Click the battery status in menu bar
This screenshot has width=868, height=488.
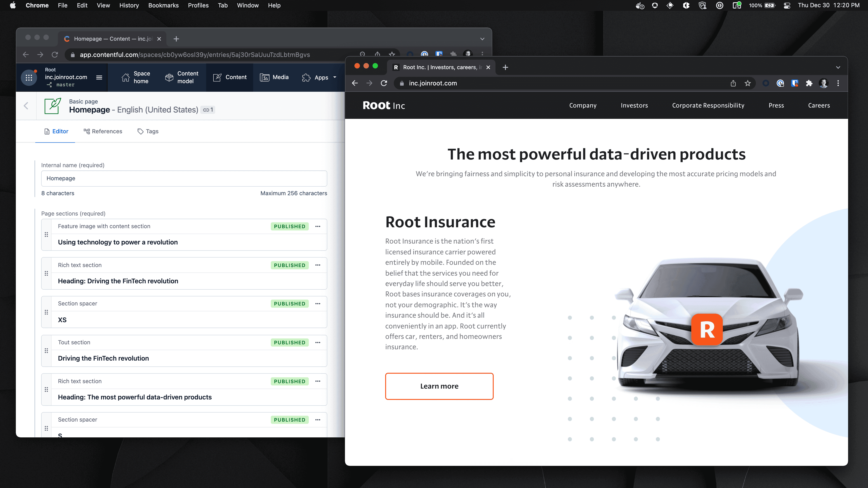coord(762,5)
